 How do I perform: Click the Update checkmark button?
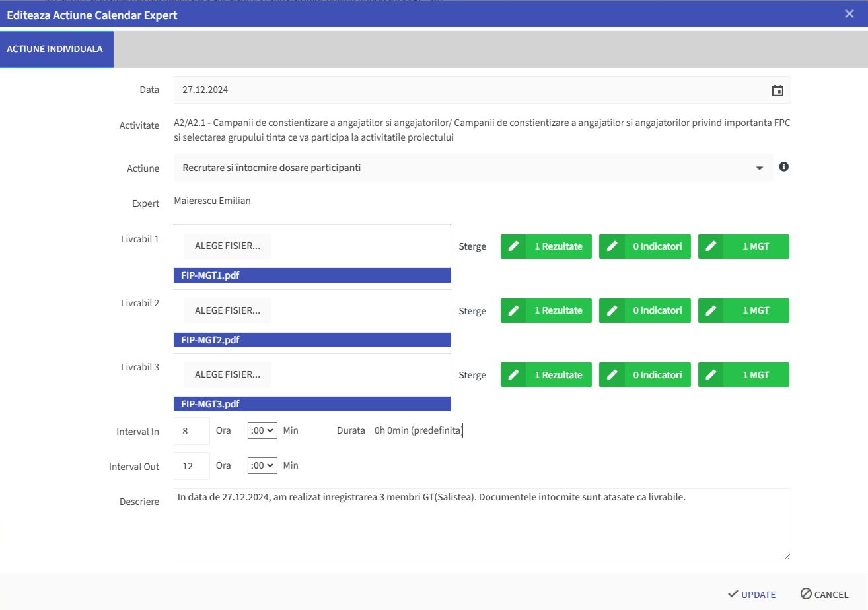pos(752,594)
